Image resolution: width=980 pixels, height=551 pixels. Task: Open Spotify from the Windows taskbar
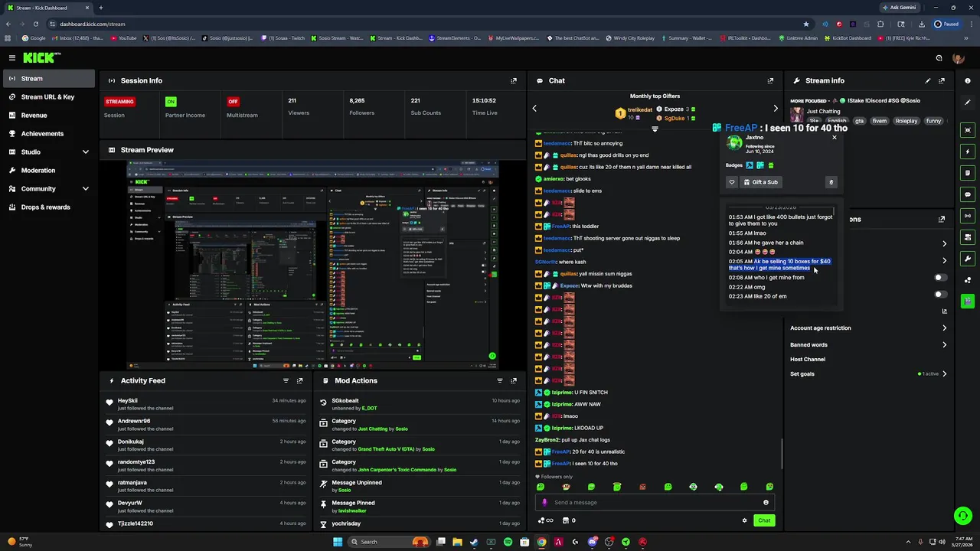point(508,542)
